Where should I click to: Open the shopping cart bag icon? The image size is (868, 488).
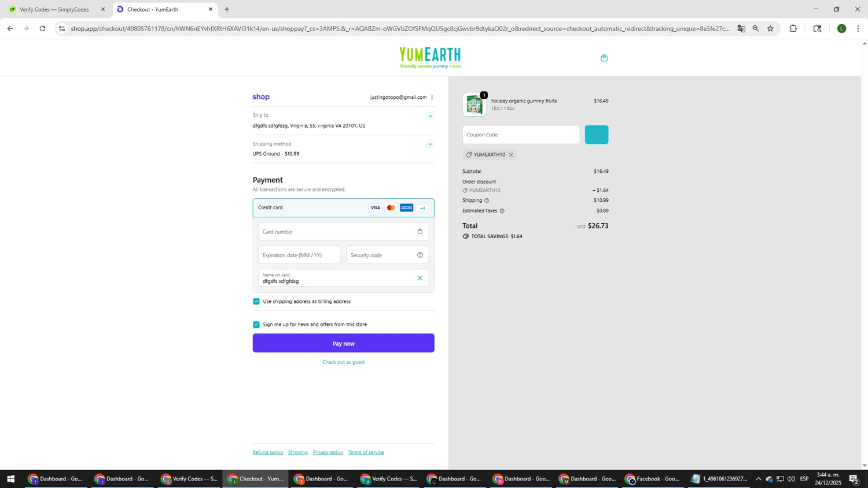pos(604,58)
